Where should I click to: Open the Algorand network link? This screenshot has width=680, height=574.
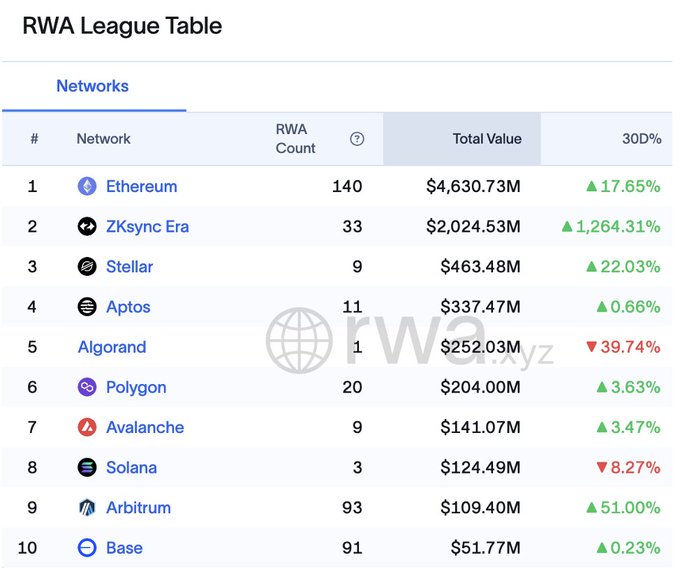(x=112, y=347)
